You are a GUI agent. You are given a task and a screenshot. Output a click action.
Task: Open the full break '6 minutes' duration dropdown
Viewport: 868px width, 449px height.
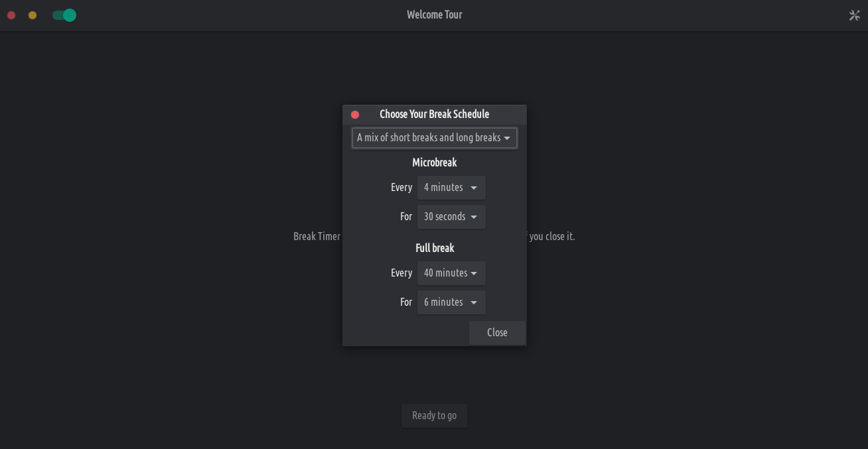click(x=451, y=302)
